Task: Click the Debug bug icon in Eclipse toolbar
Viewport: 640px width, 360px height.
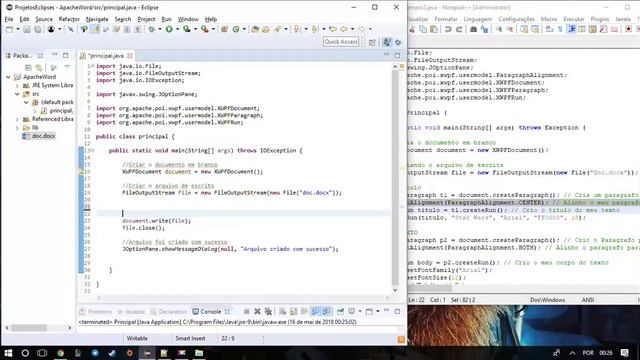Action: click(x=152, y=29)
